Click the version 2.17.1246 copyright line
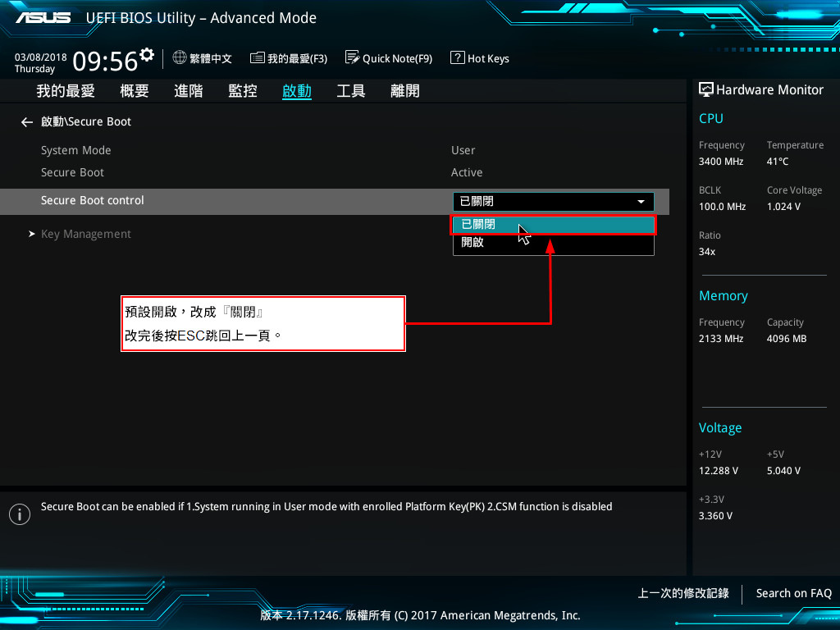The width and height of the screenshot is (840, 630). [x=420, y=615]
